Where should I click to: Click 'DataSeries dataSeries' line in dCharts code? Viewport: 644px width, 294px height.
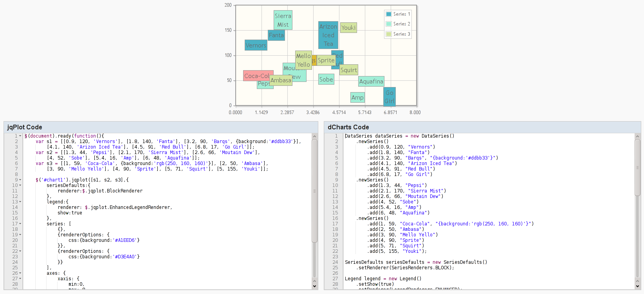[400, 136]
